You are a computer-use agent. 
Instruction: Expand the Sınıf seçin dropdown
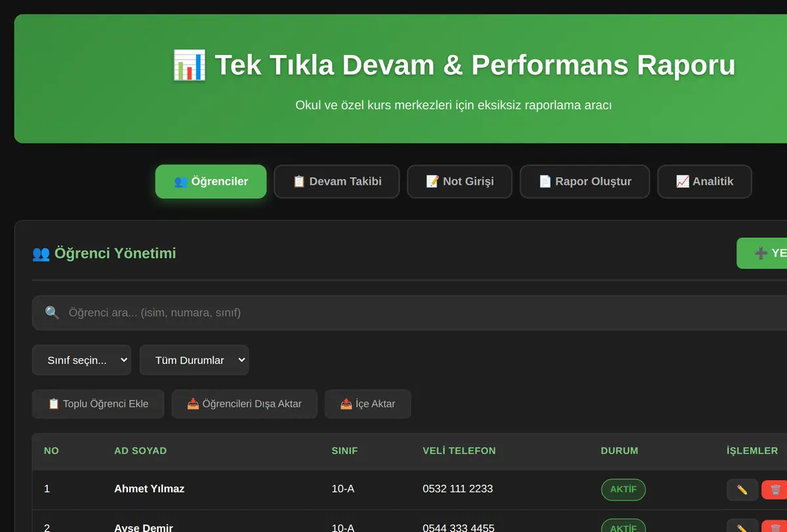[x=81, y=360]
